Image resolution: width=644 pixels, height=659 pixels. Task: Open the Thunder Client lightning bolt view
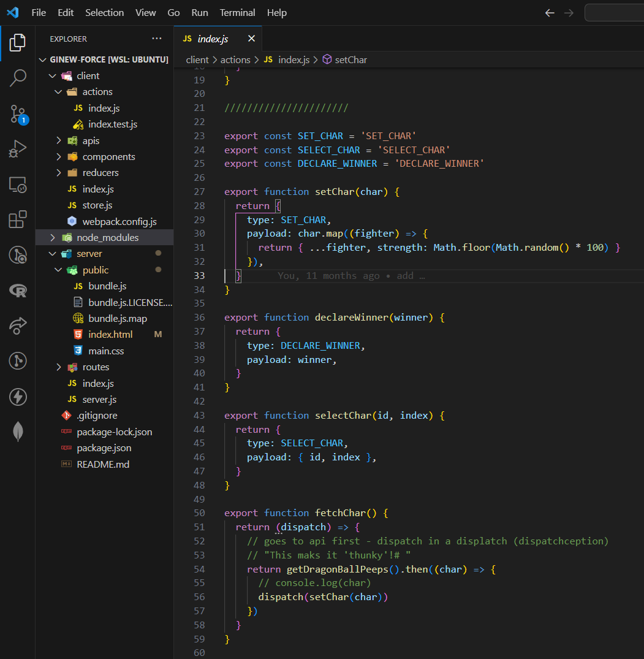pyautogui.click(x=18, y=397)
